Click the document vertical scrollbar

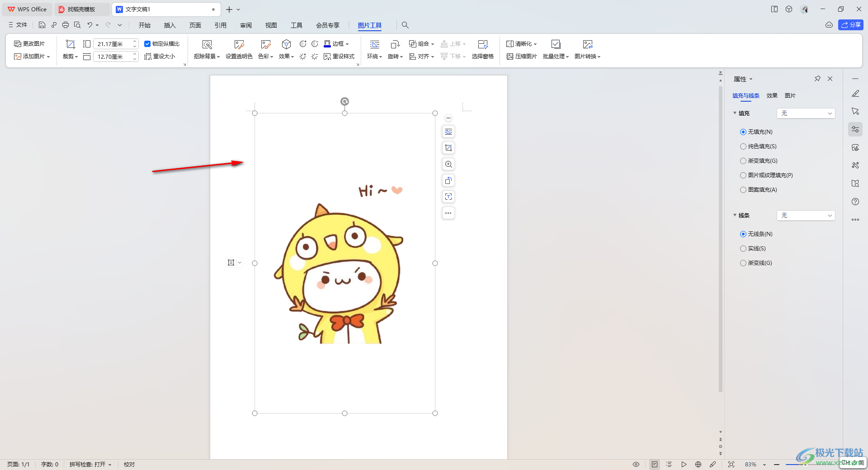tap(721, 240)
